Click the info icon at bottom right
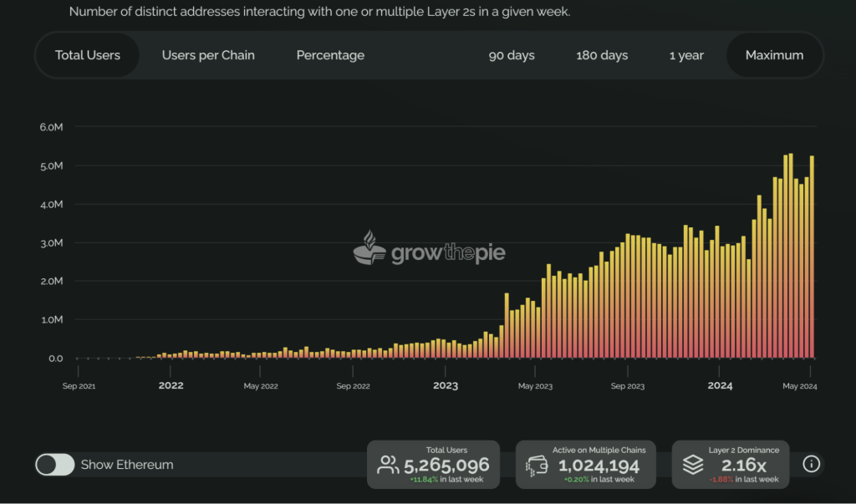The height and width of the screenshot is (504, 856). click(812, 464)
